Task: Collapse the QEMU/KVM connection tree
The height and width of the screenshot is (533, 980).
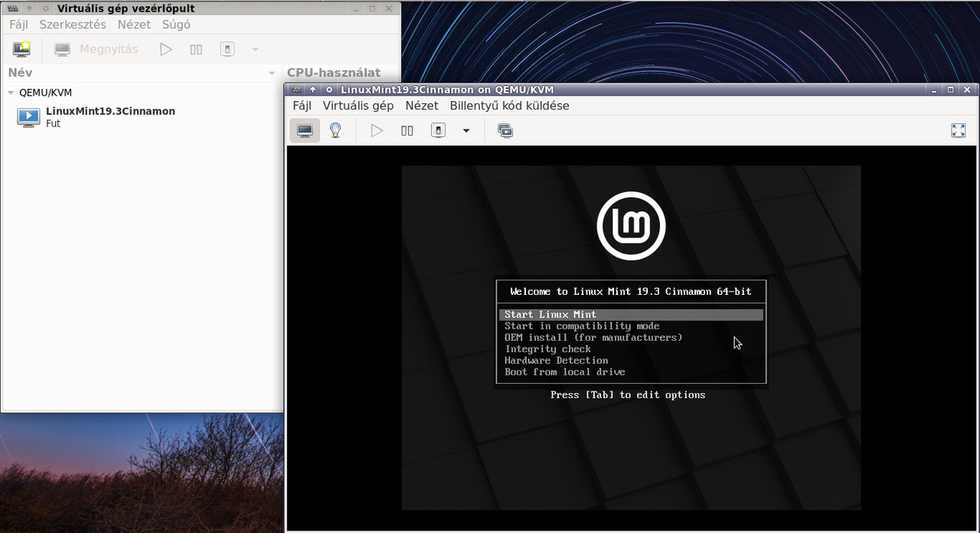Action: pyautogui.click(x=11, y=93)
